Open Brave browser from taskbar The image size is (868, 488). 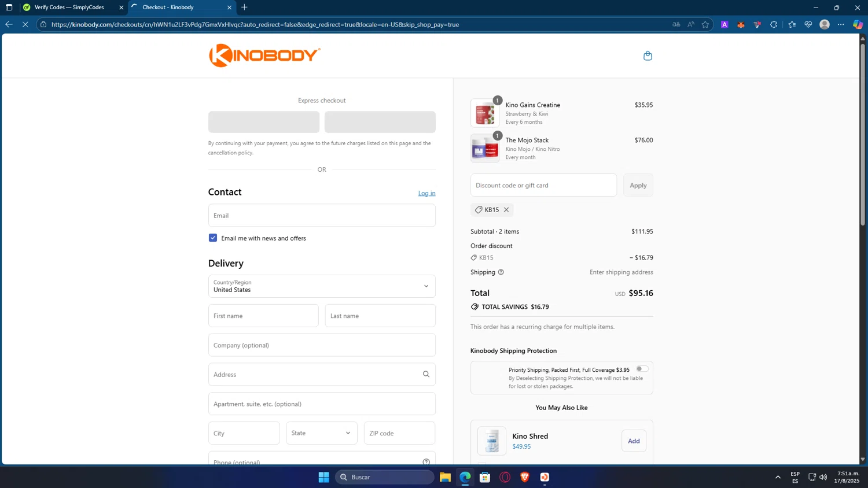pos(525,477)
